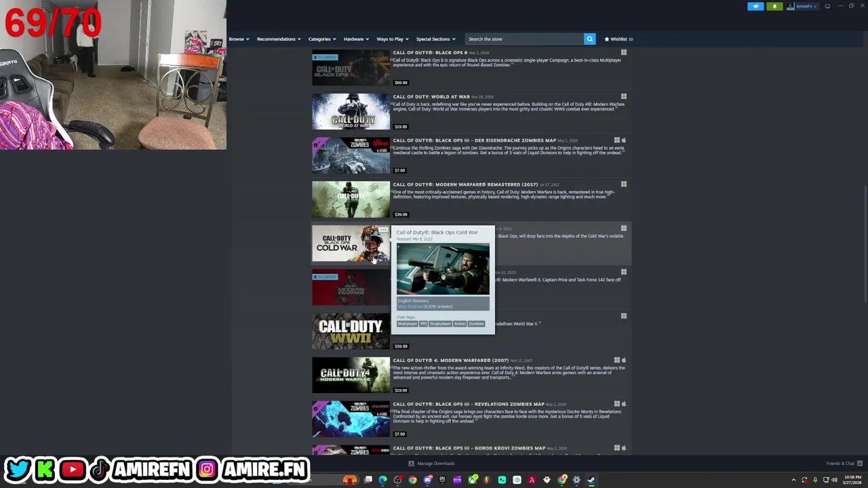Expand the Categories menu
Screen dimensions: 868x488
tap(322, 39)
